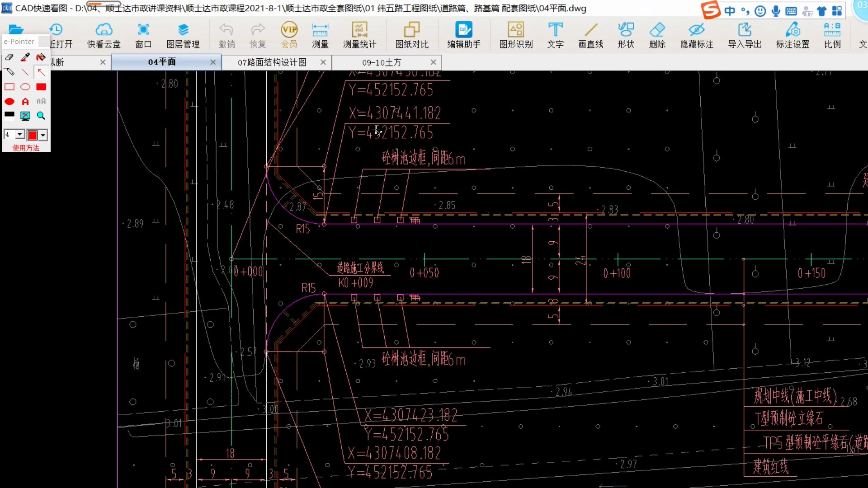868x488 pixels.
Task: Select e-Pointer eyedropper tool
Action: click(x=25, y=57)
